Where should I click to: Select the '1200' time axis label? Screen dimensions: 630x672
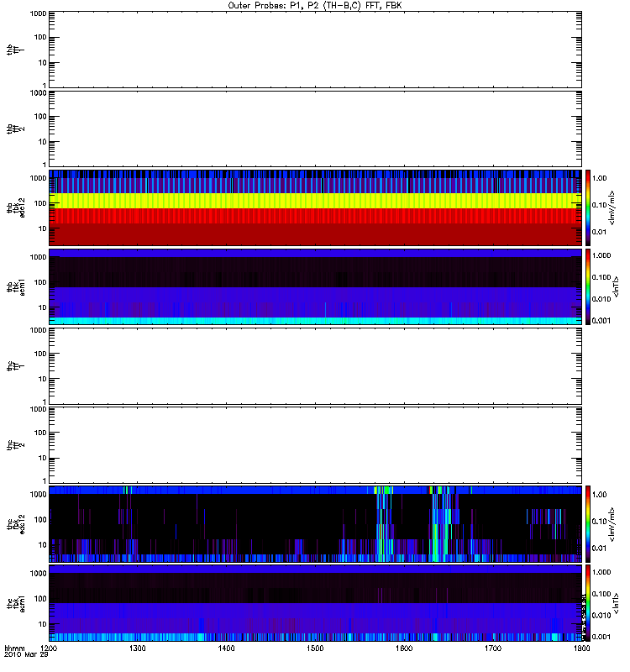pos(49,648)
